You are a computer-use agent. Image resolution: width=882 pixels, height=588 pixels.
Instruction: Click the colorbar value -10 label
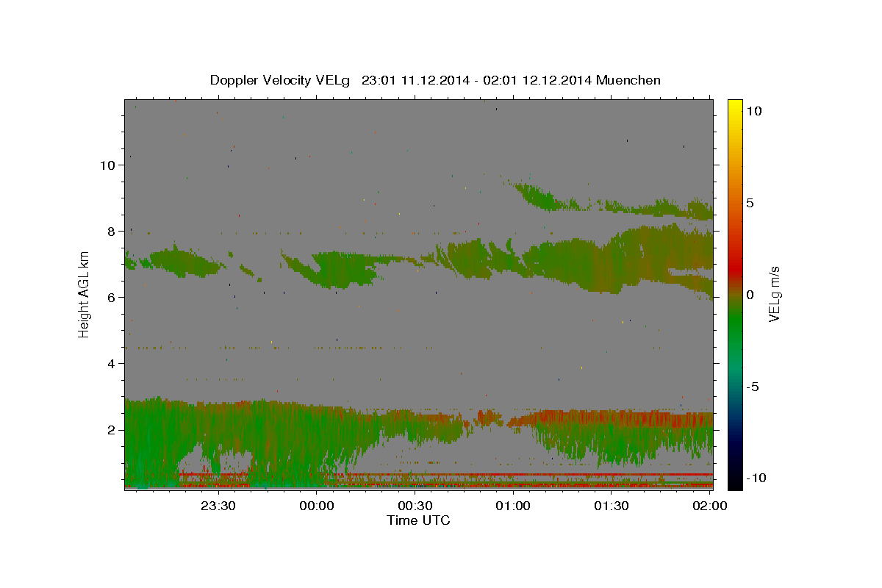click(x=756, y=478)
